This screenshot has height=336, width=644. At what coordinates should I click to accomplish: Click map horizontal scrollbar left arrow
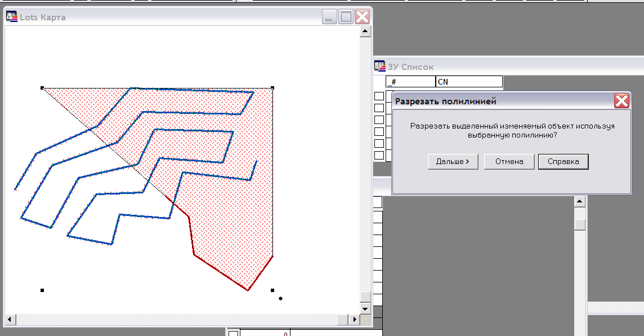[10, 319]
